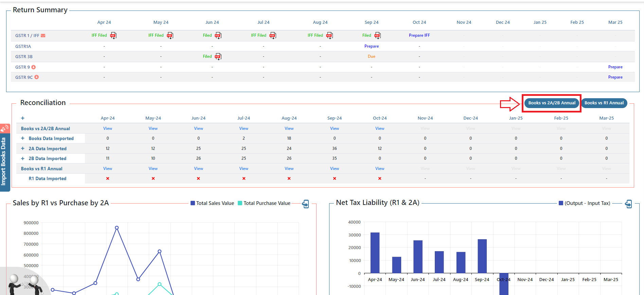Open Books vs R1 Annual reconciliation

tap(604, 103)
